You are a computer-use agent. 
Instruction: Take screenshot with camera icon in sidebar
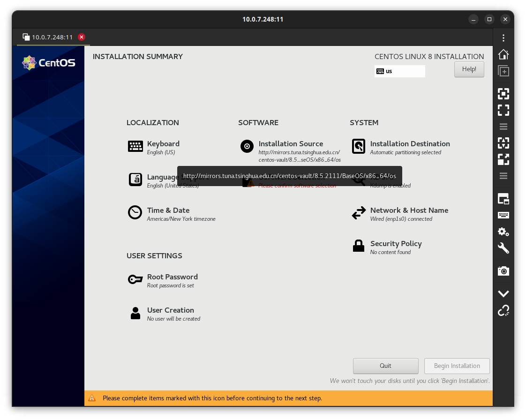click(503, 271)
